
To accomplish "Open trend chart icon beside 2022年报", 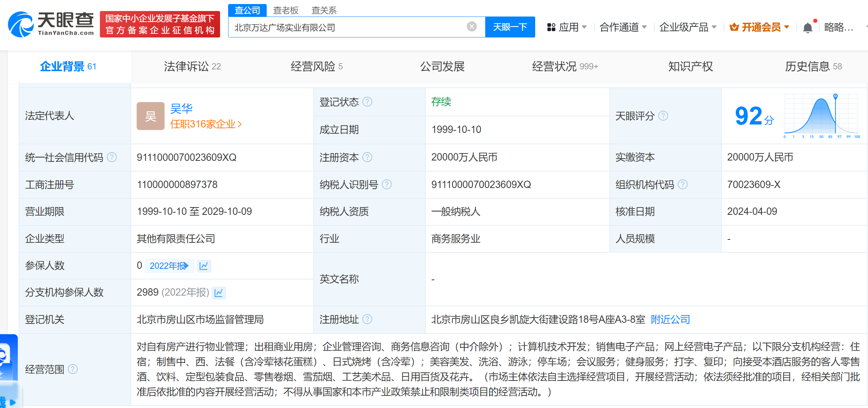I will click(204, 266).
